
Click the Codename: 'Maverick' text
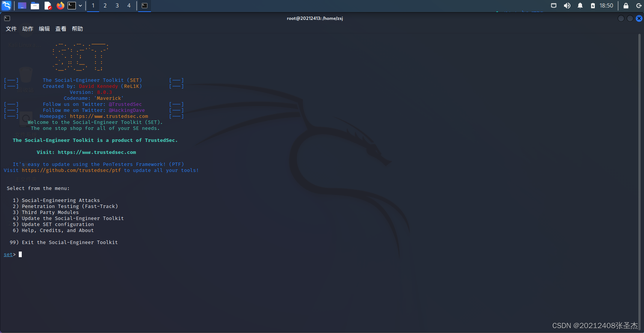click(94, 98)
